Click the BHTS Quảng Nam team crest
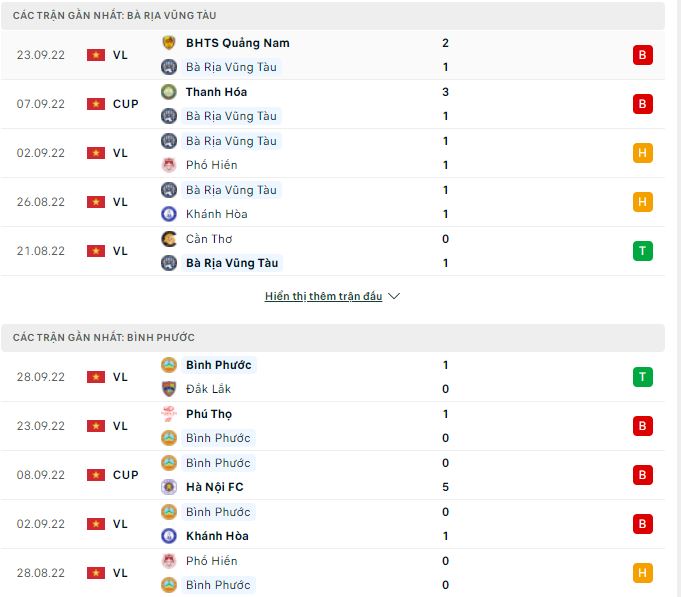Viewport: 681px width, 597px height. tap(168, 43)
